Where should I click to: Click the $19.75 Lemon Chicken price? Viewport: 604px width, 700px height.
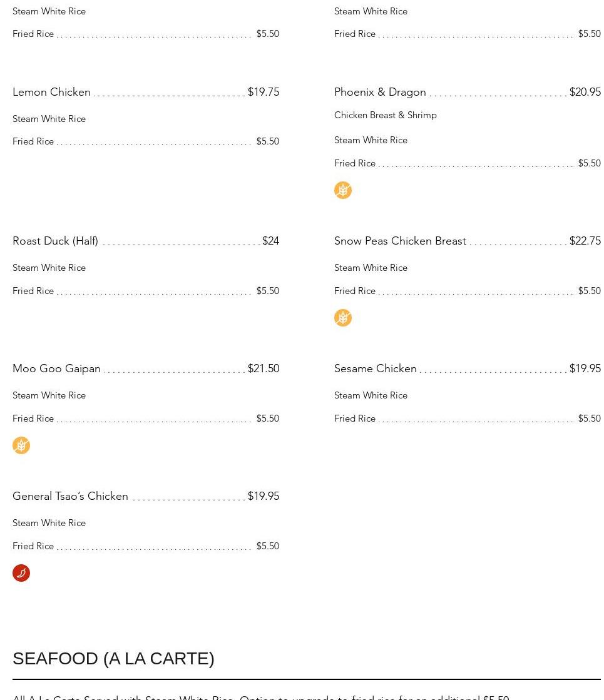click(264, 92)
